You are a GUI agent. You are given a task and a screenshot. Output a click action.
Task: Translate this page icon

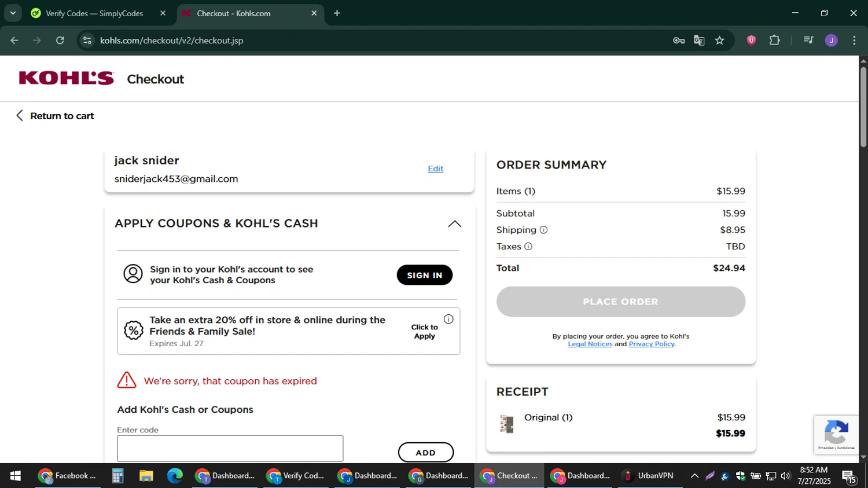pyautogui.click(x=699, y=41)
